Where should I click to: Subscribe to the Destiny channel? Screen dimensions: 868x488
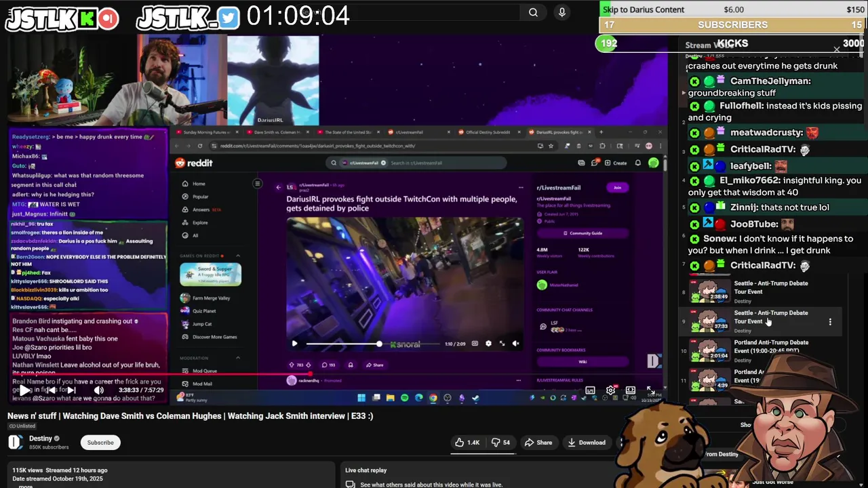coord(100,443)
